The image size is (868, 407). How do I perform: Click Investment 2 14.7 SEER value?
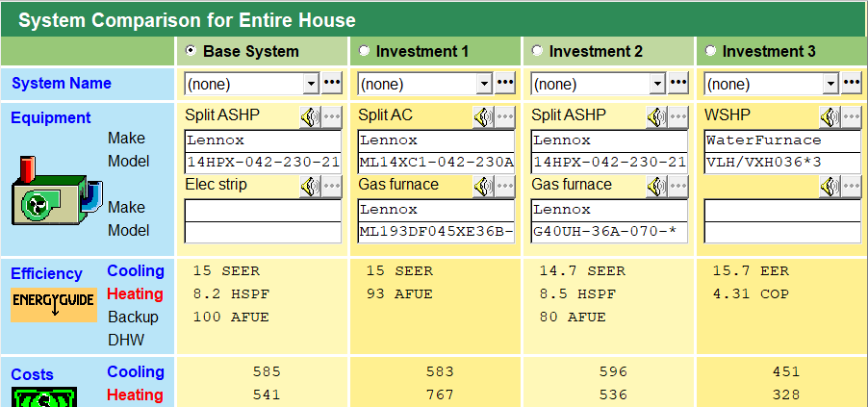pos(582,271)
